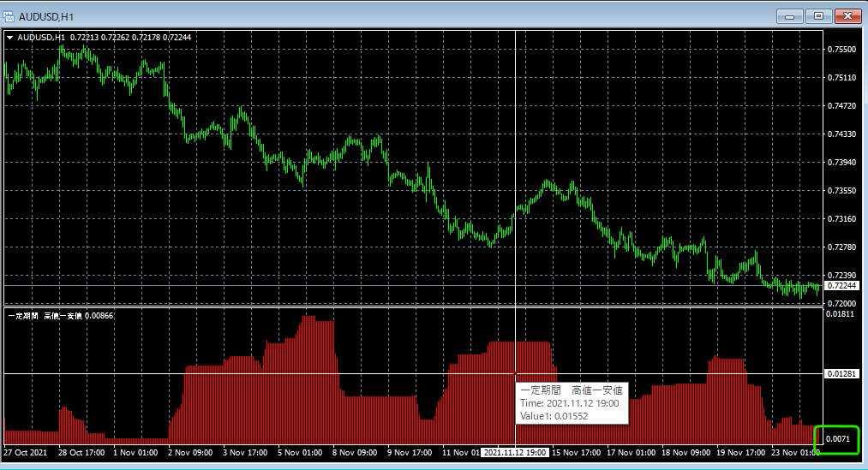Close the AUDUSD,H1 chart window

pyautogui.click(x=847, y=15)
